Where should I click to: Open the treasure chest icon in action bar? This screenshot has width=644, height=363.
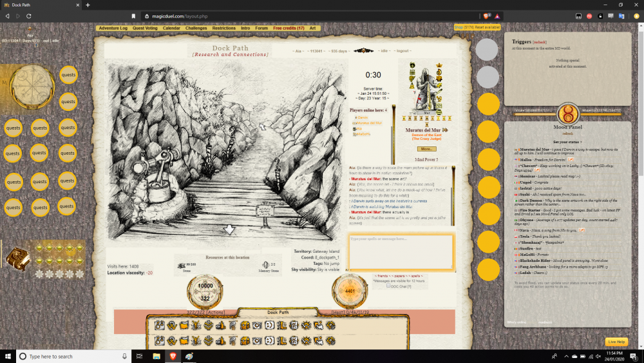tap(245, 325)
